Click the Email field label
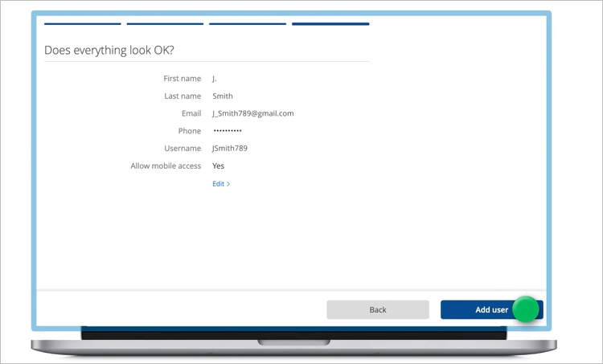603x364 pixels. (x=191, y=113)
